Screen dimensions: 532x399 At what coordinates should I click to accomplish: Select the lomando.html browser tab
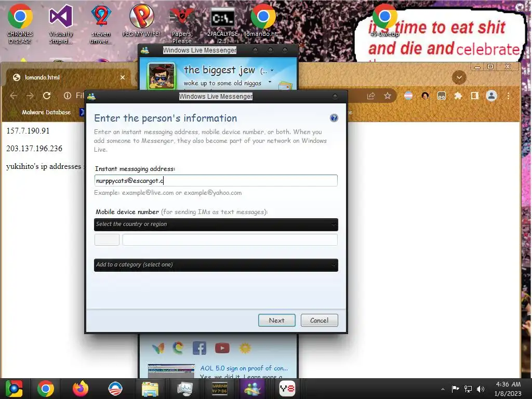[68, 77]
